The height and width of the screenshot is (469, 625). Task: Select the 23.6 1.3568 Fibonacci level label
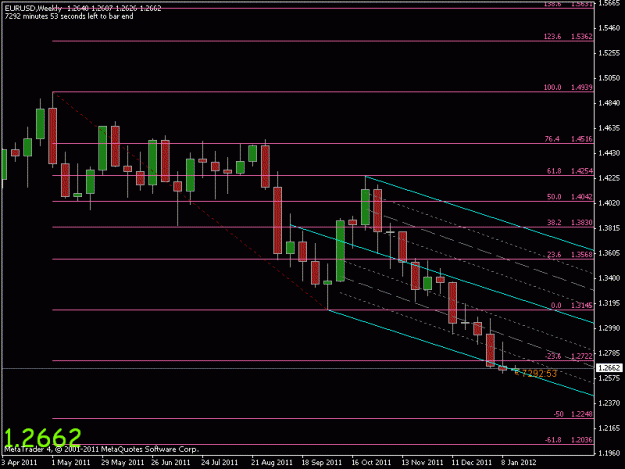(x=569, y=255)
